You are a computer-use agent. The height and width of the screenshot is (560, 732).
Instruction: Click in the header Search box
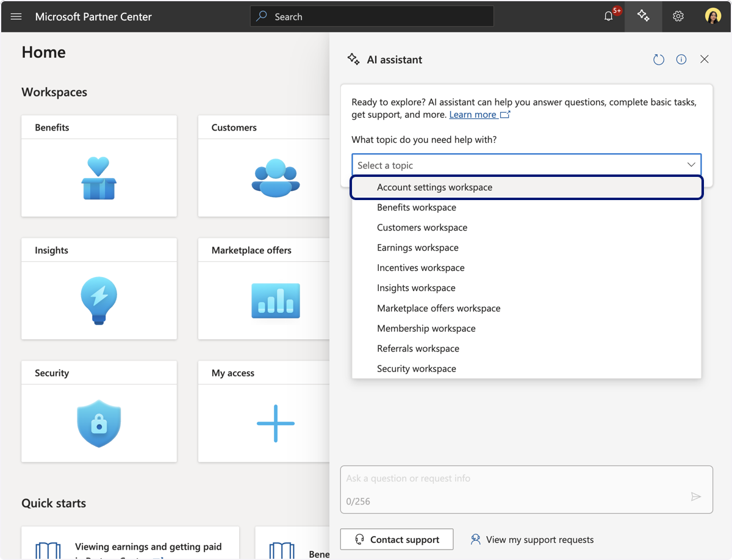tap(372, 16)
